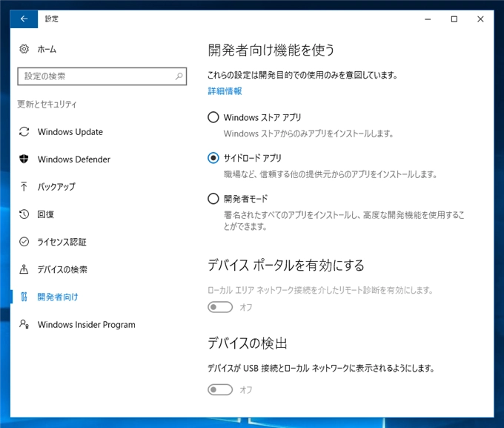
Task: Click the recovery clock icon
Action: click(x=24, y=214)
